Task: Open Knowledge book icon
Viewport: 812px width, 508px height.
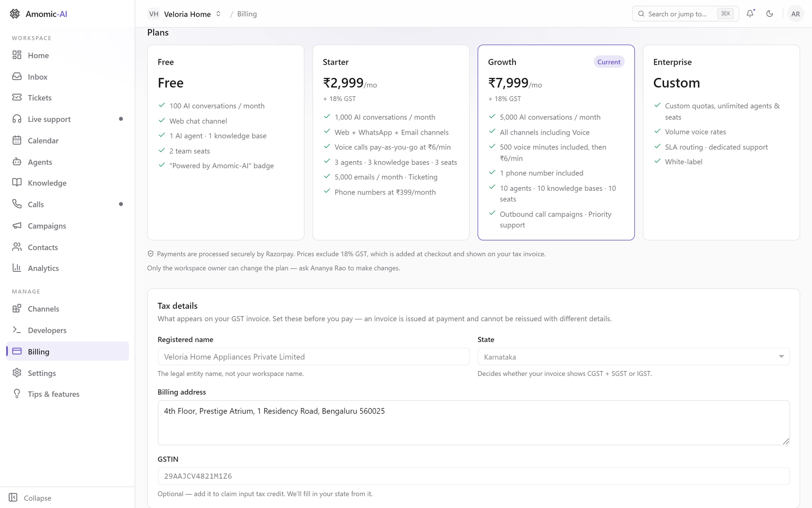Action: click(x=17, y=183)
